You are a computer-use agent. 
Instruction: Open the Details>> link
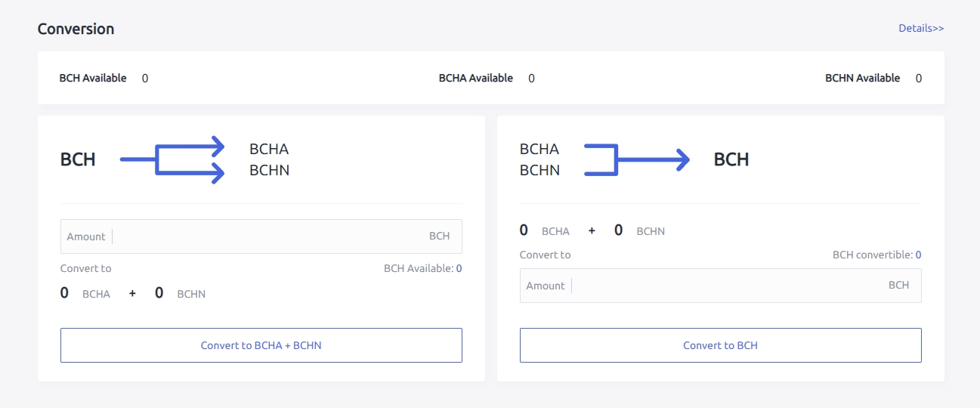pyautogui.click(x=921, y=28)
